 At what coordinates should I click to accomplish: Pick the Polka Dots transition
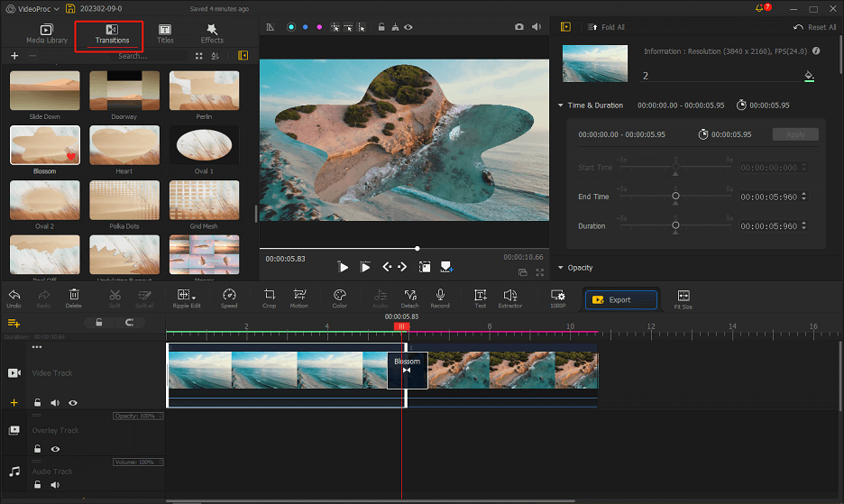[x=124, y=200]
